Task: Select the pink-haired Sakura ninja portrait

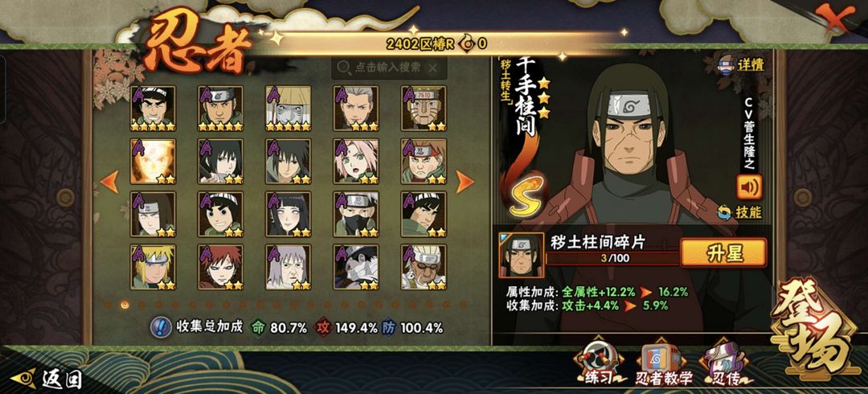Action: point(356,162)
